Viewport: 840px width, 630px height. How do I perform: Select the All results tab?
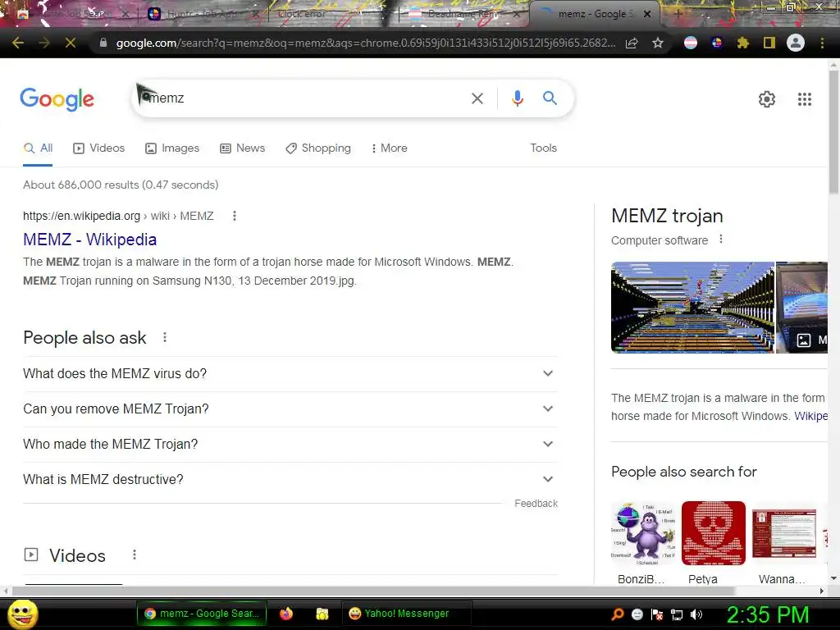[38, 148]
